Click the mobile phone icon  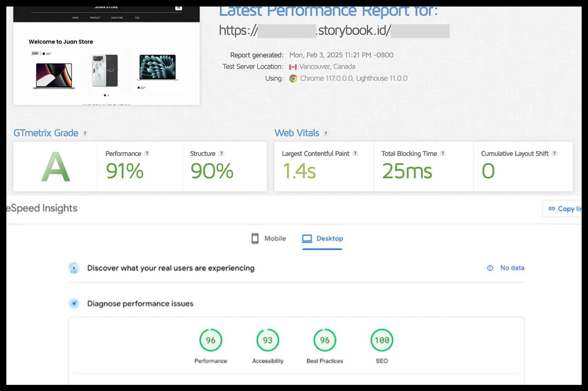pyautogui.click(x=255, y=238)
